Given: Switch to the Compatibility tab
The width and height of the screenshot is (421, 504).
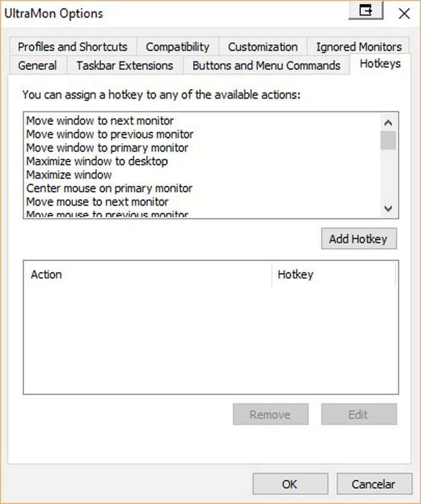Looking at the screenshot, I should [177, 46].
